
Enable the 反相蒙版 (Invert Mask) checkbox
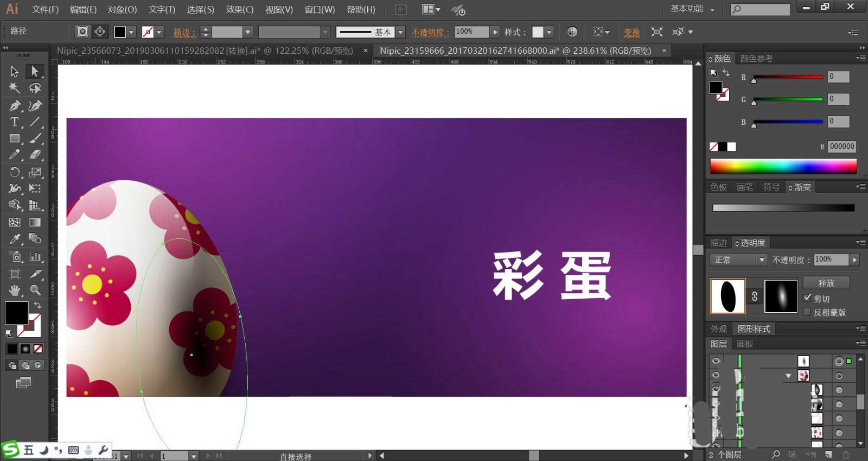point(807,312)
